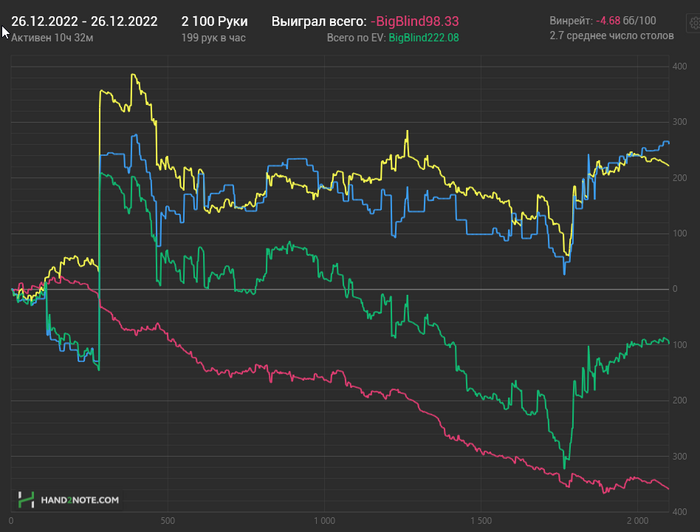Image resolution: width=700 pixels, height=532 pixels.
Task: Click the 1 000 label on the x-axis
Action: point(325,520)
